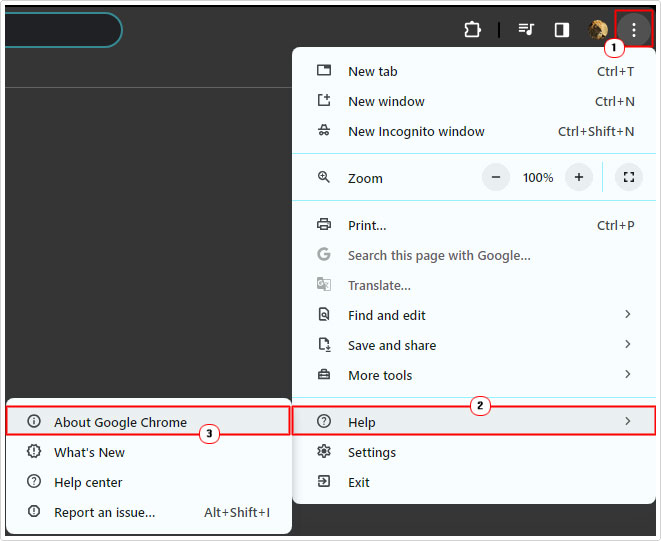Click the What's New badge icon

point(34,451)
